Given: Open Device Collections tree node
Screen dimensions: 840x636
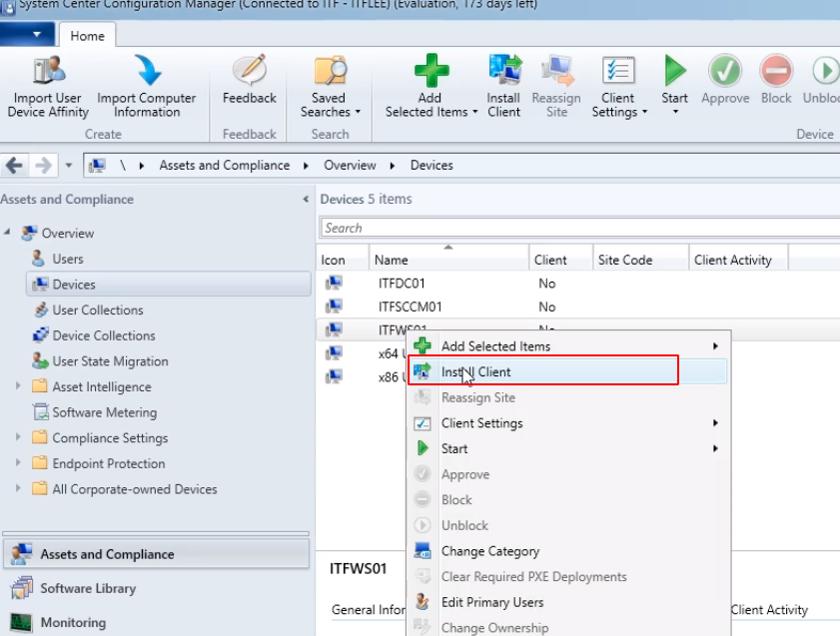Looking at the screenshot, I should (x=104, y=335).
